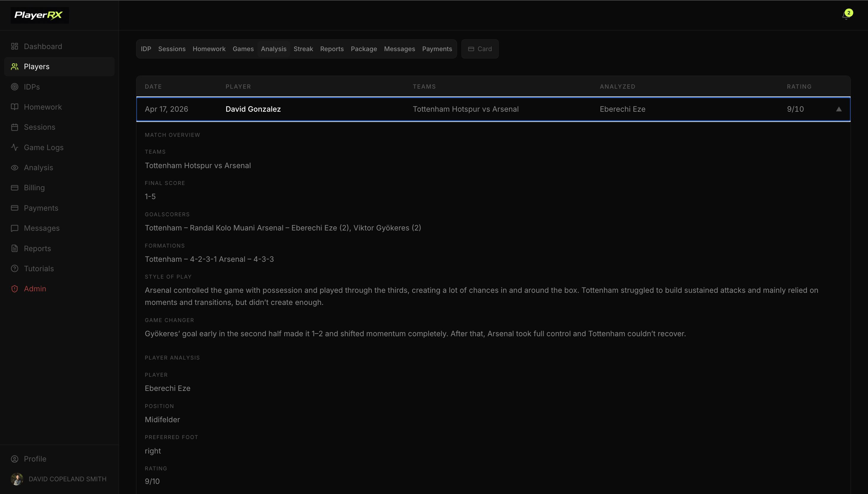Screen dimensions: 868x494
Task: Click the preferred foot value right
Action: 153,451
